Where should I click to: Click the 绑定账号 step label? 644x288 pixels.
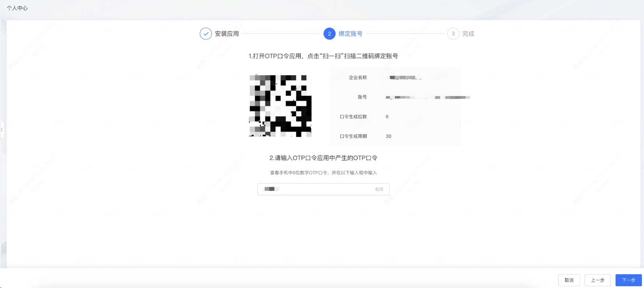pyautogui.click(x=350, y=34)
